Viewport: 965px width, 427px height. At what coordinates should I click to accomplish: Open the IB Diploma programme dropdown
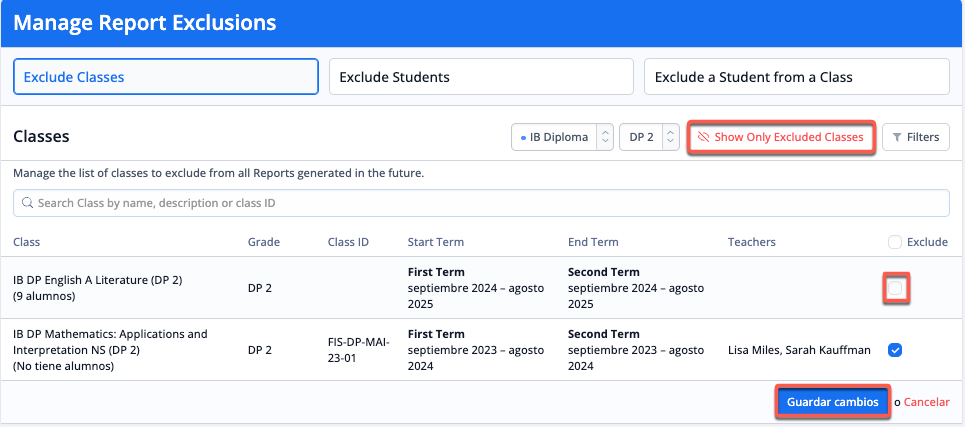562,137
